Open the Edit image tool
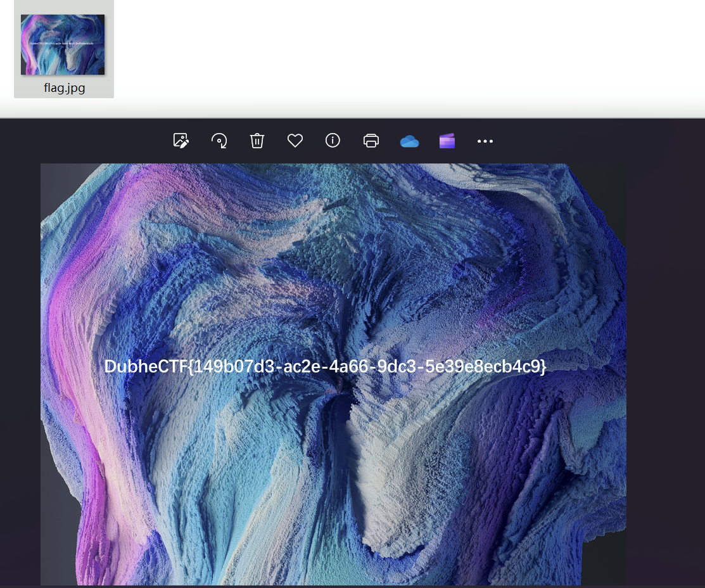The image size is (705, 588). [x=181, y=141]
